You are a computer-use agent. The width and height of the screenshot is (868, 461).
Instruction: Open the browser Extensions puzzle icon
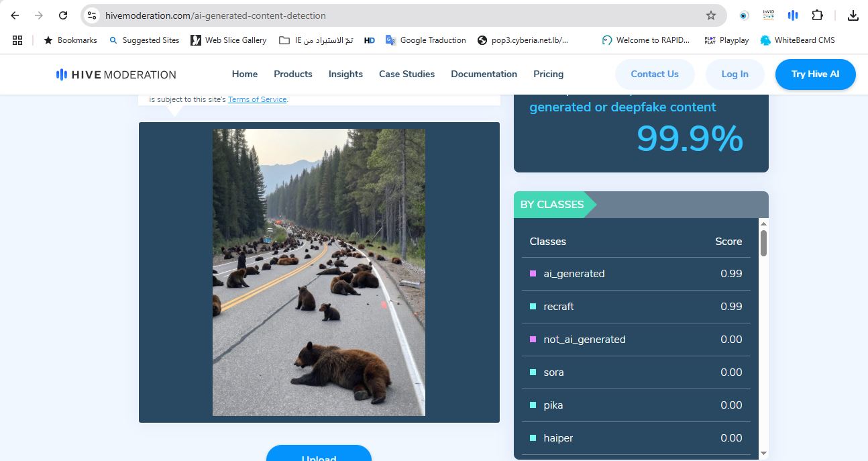click(817, 15)
